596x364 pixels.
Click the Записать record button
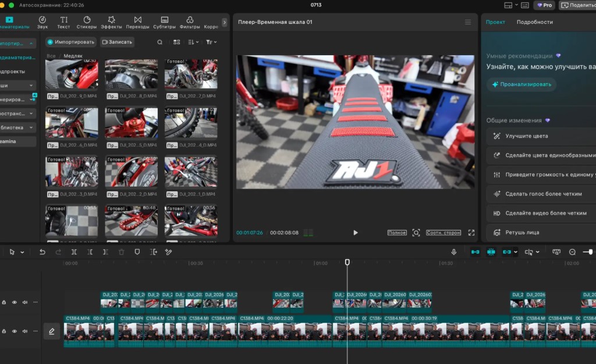118,42
